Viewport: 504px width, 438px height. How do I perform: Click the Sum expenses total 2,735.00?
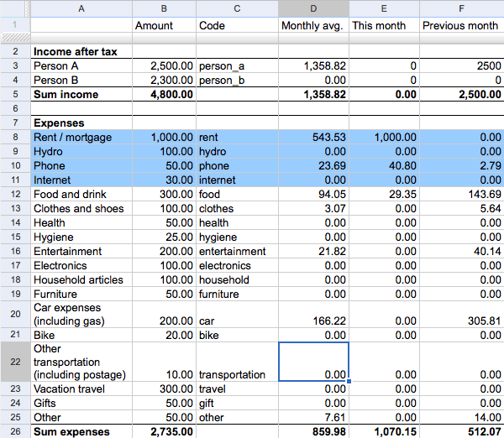point(165,431)
